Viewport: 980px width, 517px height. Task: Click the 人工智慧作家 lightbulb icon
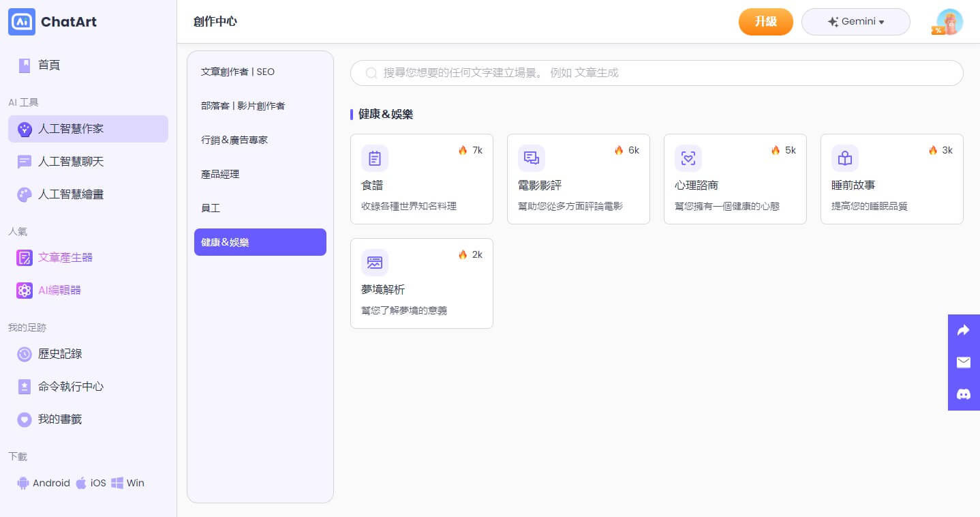click(25, 129)
